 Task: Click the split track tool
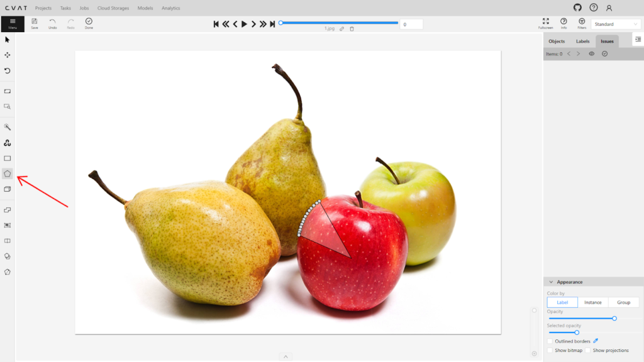coord(8,241)
